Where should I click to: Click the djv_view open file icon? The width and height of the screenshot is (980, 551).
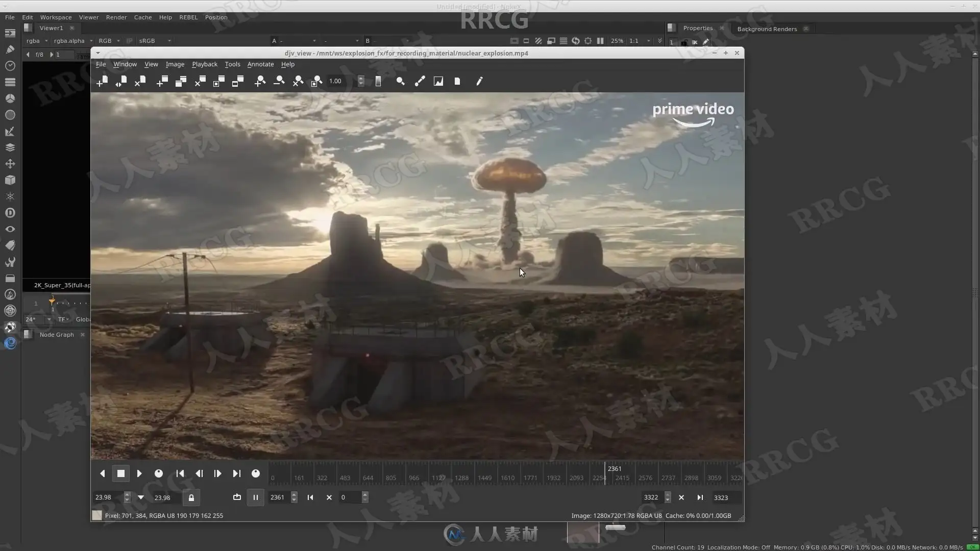[x=102, y=81]
